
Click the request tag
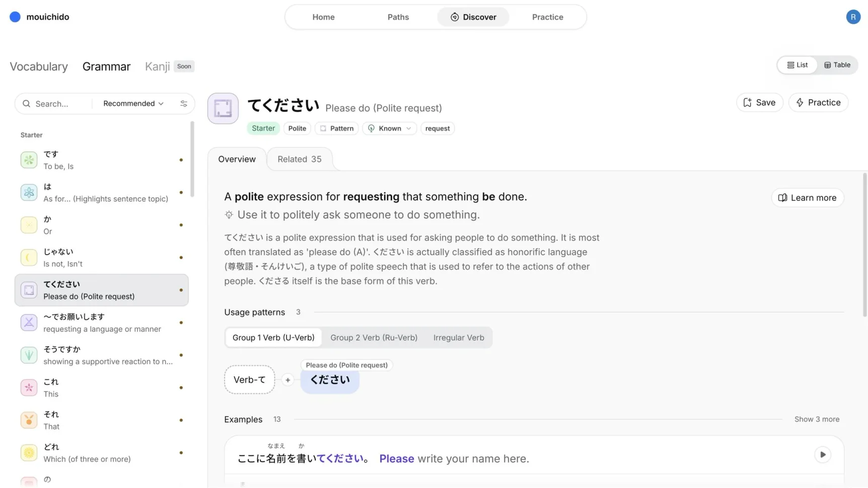click(x=437, y=128)
